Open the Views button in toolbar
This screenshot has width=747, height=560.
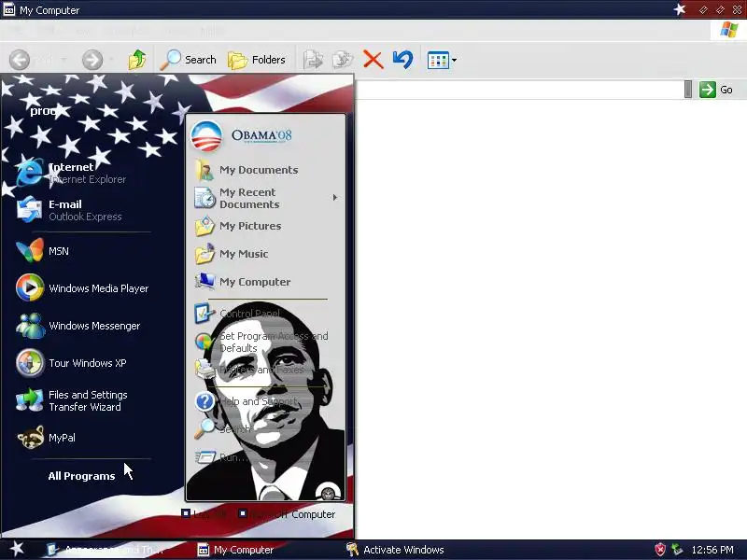(x=438, y=61)
